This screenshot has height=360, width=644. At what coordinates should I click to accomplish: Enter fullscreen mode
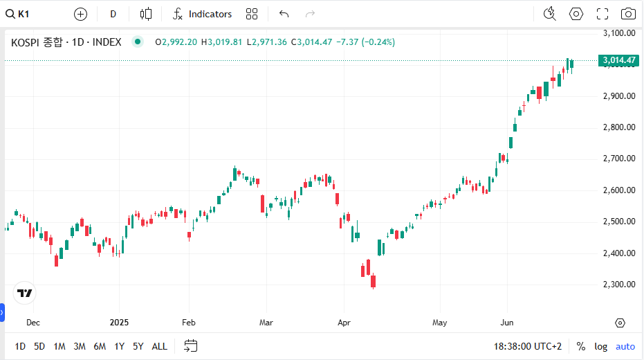click(602, 14)
